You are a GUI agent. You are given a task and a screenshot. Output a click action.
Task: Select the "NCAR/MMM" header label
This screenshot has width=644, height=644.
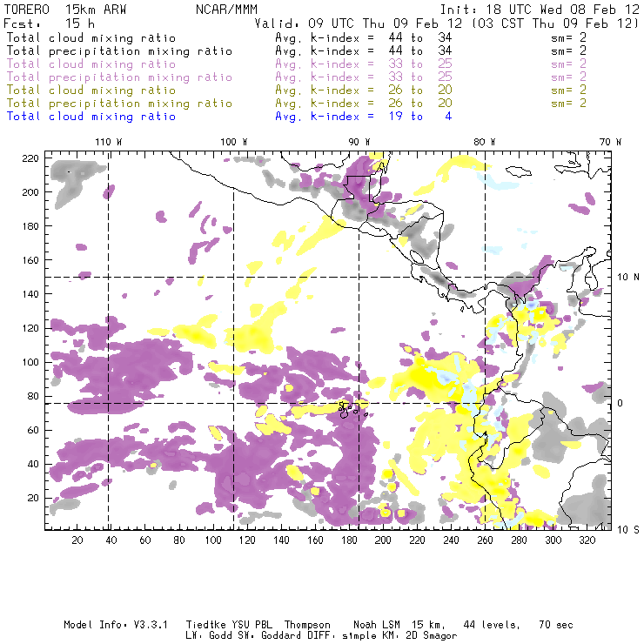click(227, 10)
